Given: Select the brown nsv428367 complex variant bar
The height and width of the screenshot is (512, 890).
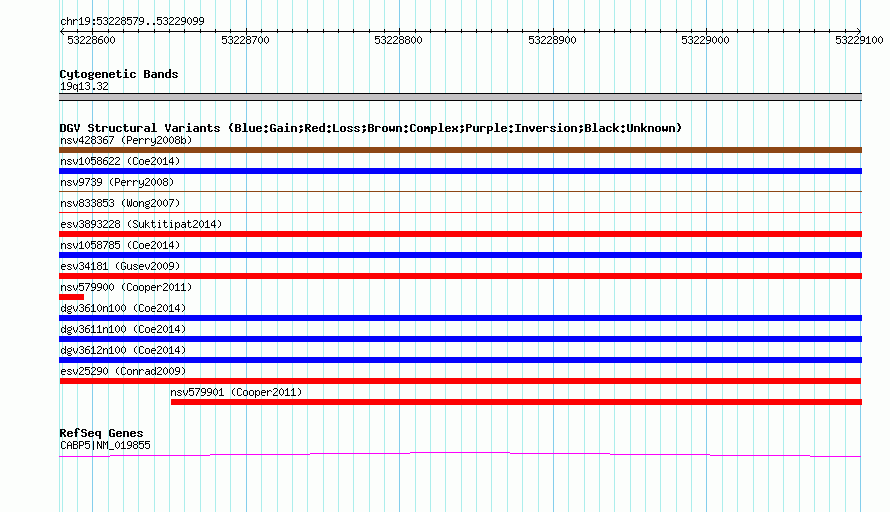Looking at the screenshot, I should coord(460,150).
